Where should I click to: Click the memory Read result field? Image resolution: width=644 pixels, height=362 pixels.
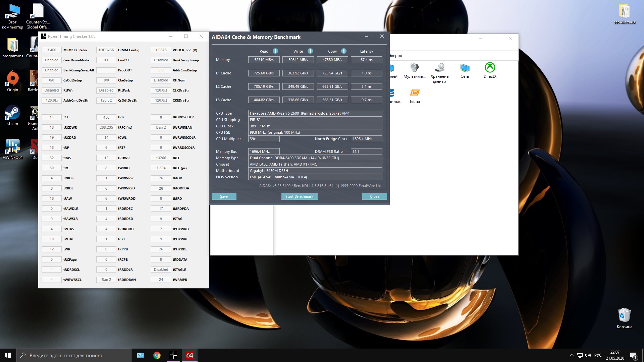[264, 60]
